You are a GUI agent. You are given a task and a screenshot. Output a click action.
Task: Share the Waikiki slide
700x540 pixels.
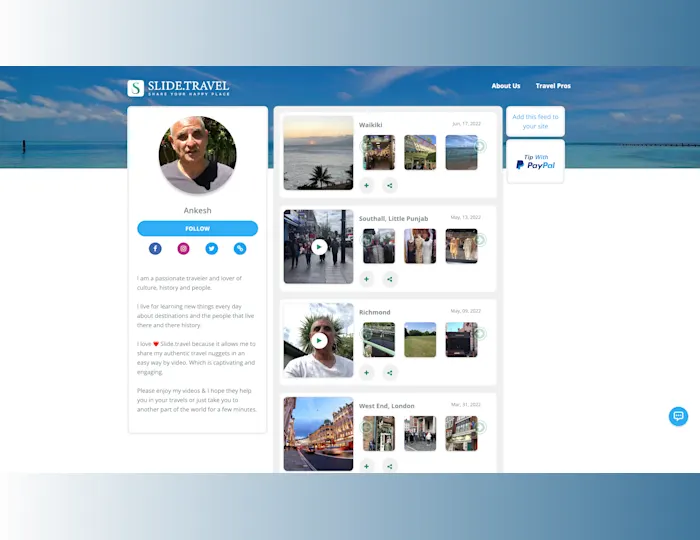coord(390,185)
